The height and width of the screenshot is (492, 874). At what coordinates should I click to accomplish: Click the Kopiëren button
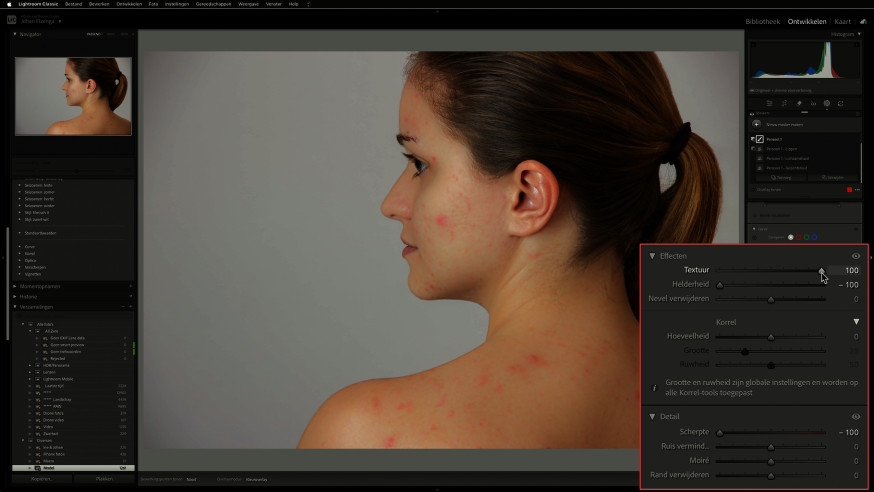[x=42, y=479]
